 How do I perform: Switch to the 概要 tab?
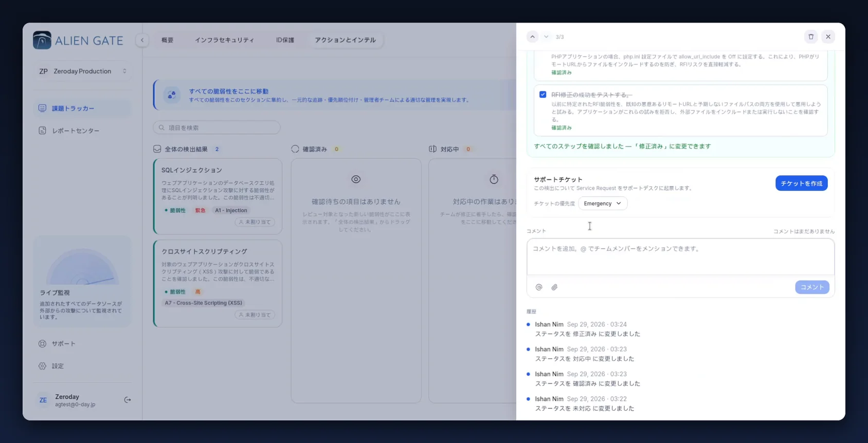coord(168,40)
